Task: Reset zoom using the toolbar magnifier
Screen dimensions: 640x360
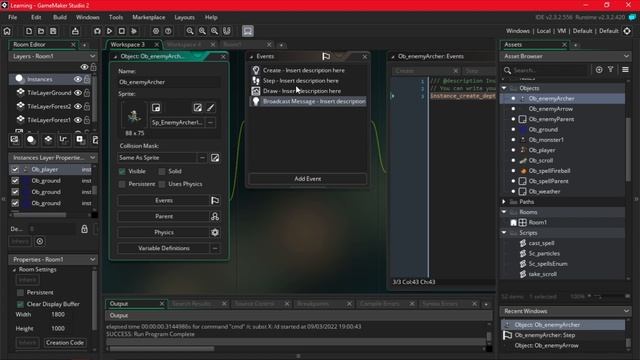Action: pos(214,31)
